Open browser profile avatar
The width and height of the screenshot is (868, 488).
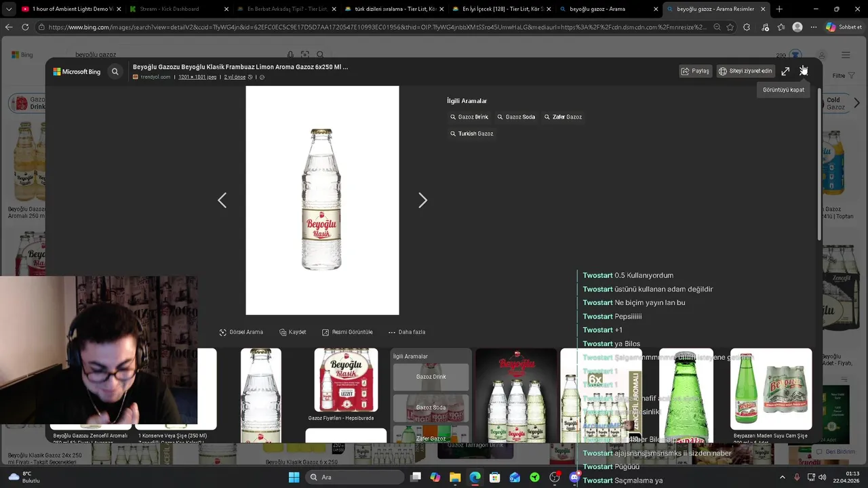click(x=797, y=27)
